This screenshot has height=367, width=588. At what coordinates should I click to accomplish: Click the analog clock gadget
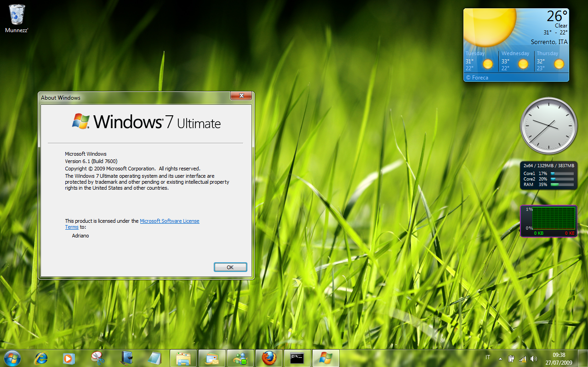point(548,125)
